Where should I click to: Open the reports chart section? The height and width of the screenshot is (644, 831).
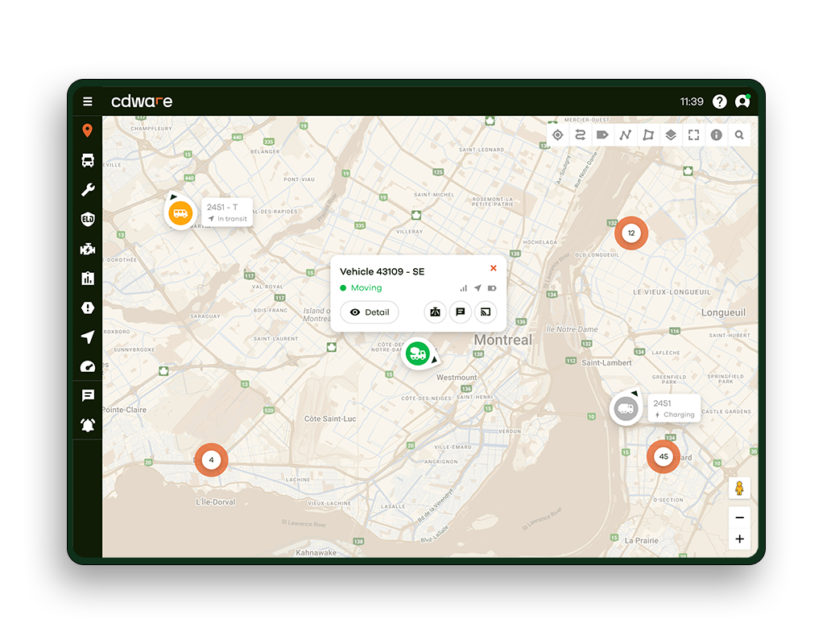(x=88, y=279)
